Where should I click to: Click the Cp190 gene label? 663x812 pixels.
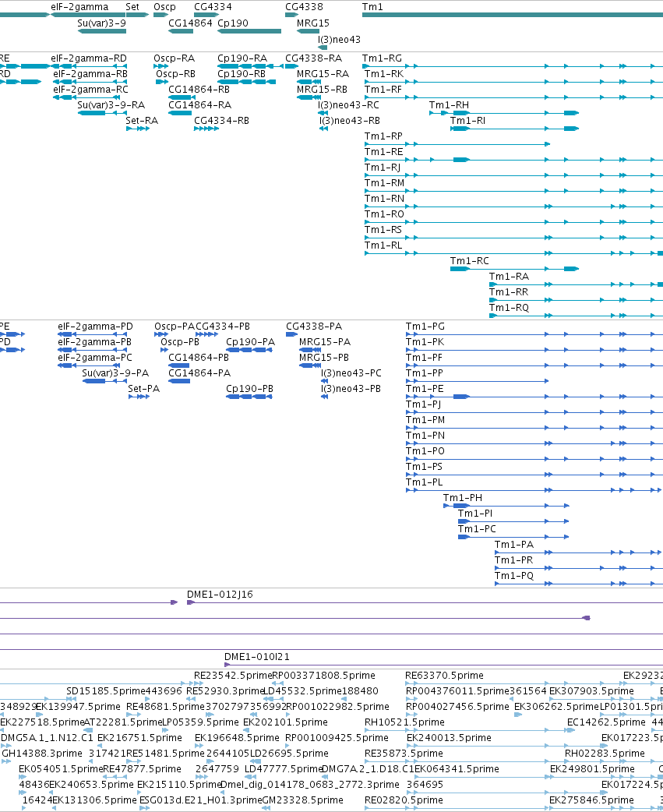tap(233, 23)
